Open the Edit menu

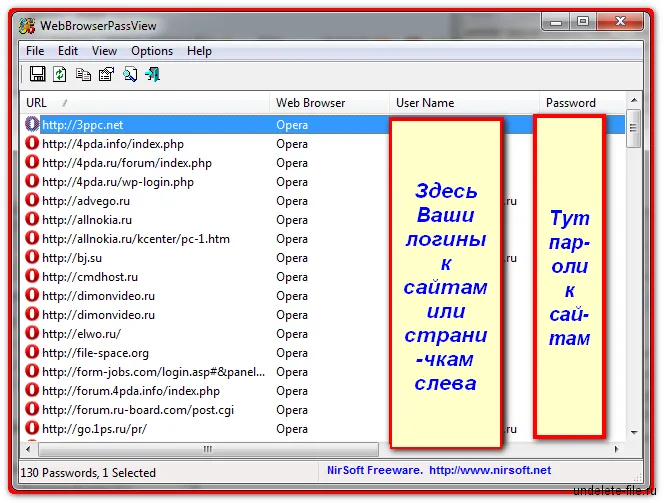68,51
